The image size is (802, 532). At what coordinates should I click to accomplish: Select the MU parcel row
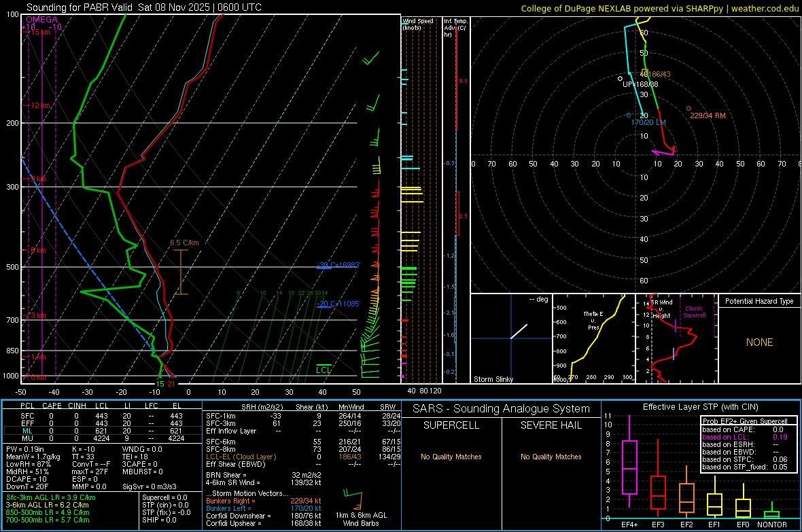[x=102, y=438]
